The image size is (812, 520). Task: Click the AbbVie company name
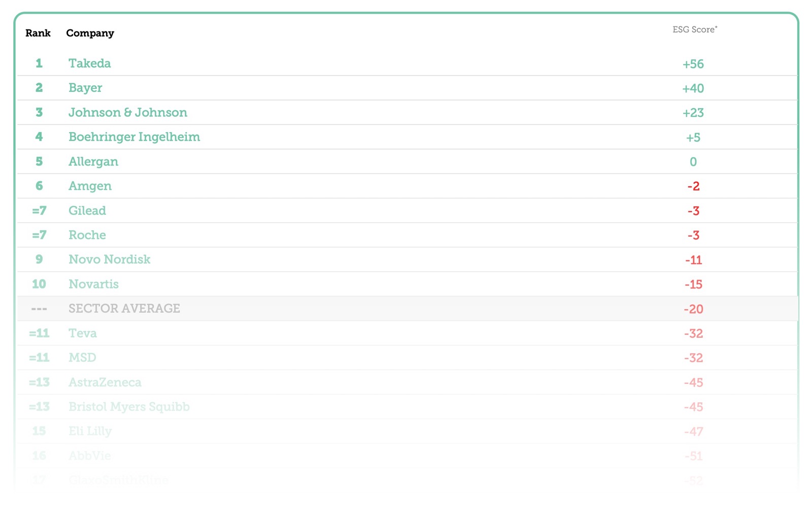point(90,456)
